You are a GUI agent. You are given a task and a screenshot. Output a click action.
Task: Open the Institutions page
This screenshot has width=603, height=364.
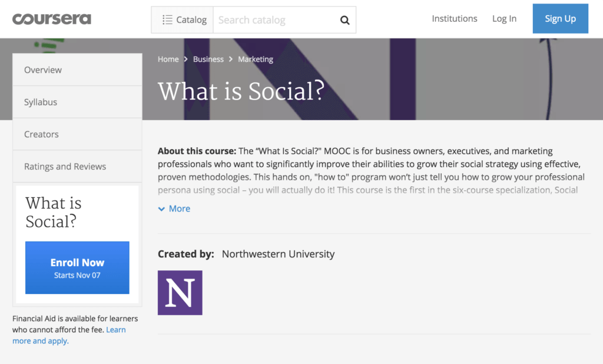[454, 19]
